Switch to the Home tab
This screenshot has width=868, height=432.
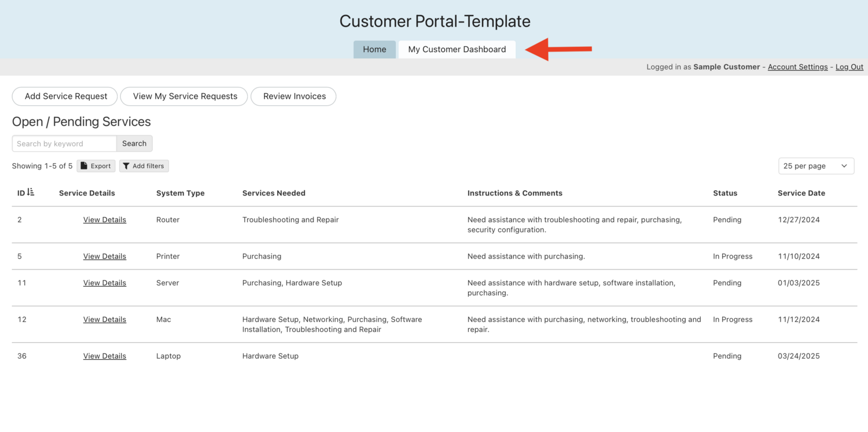coord(374,49)
